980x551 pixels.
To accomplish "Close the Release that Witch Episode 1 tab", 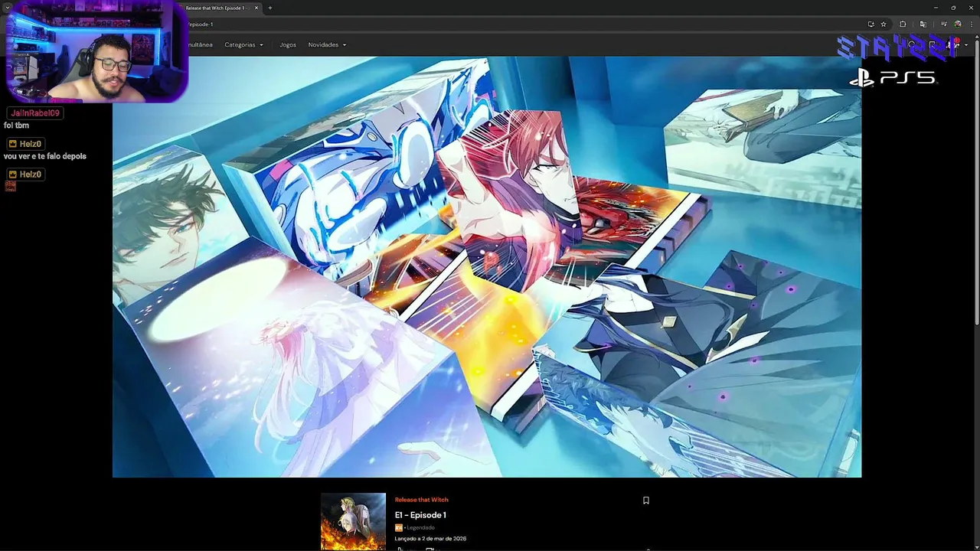I will 256,8.
